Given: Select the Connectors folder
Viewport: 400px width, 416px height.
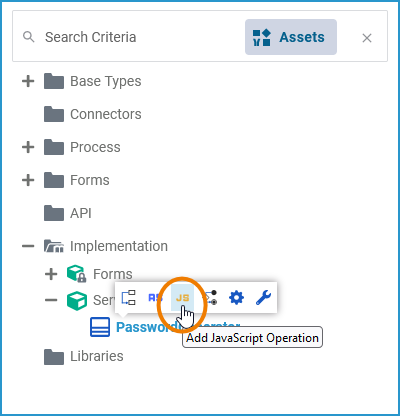Looking at the screenshot, I should (93, 114).
